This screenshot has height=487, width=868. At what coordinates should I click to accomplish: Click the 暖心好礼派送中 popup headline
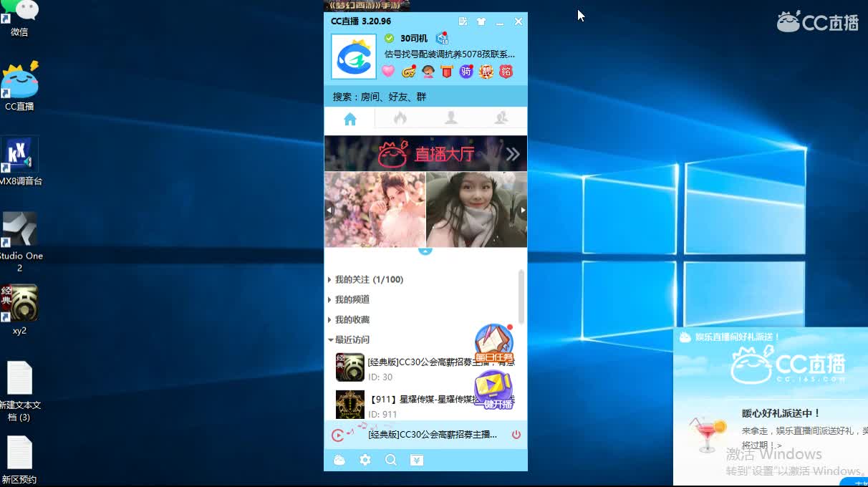781,413
